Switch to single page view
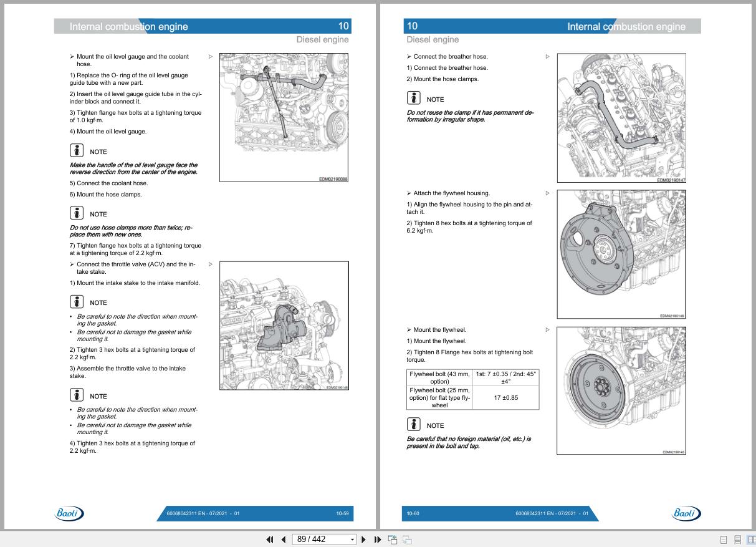The image size is (756, 547). tap(724, 540)
